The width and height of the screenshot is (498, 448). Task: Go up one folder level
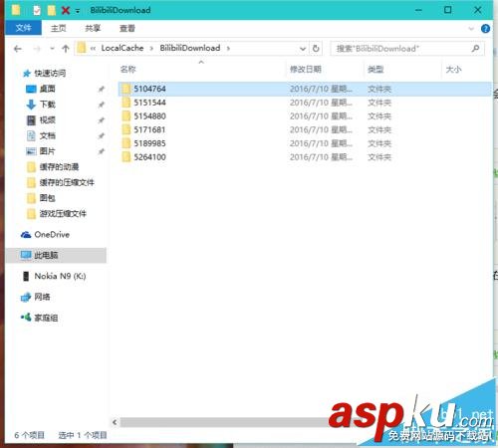coord(66,49)
